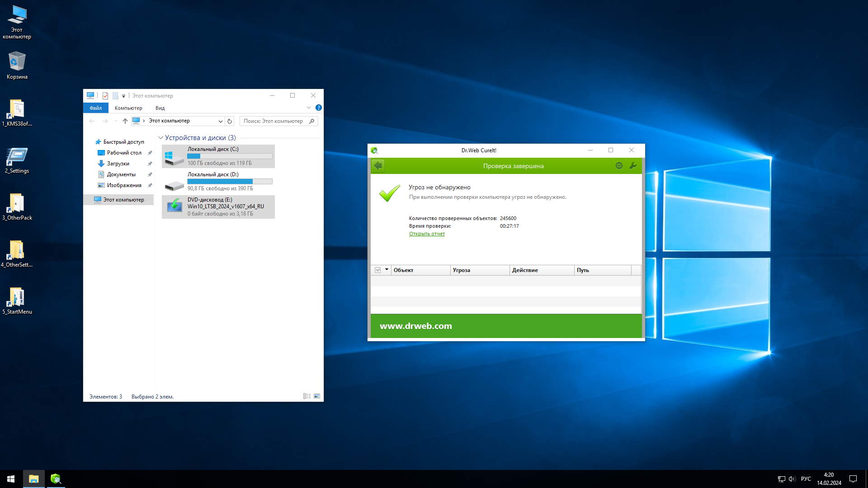Open the Вид ribbon tab
868x488 pixels.
pyautogui.click(x=160, y=108)
